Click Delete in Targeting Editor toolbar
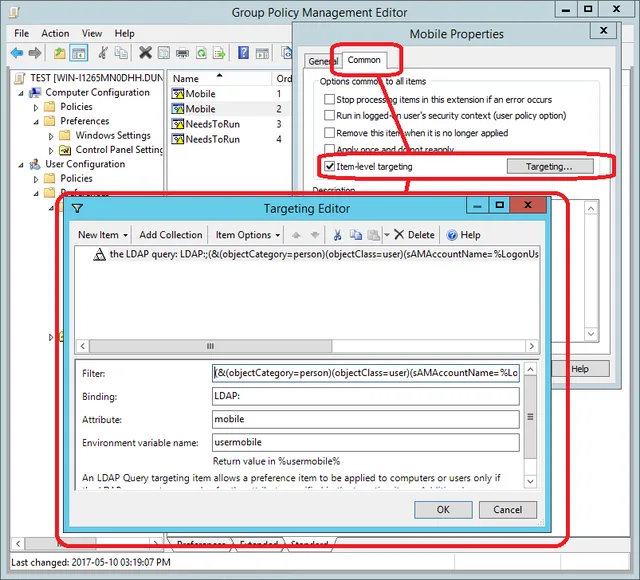This screenshot has width=640, height=580. coord(414,235)
